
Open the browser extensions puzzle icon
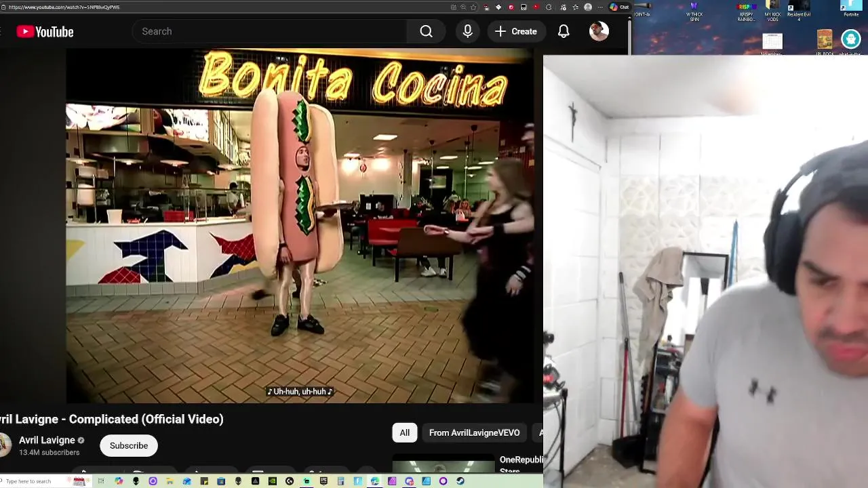coord(549,7)
